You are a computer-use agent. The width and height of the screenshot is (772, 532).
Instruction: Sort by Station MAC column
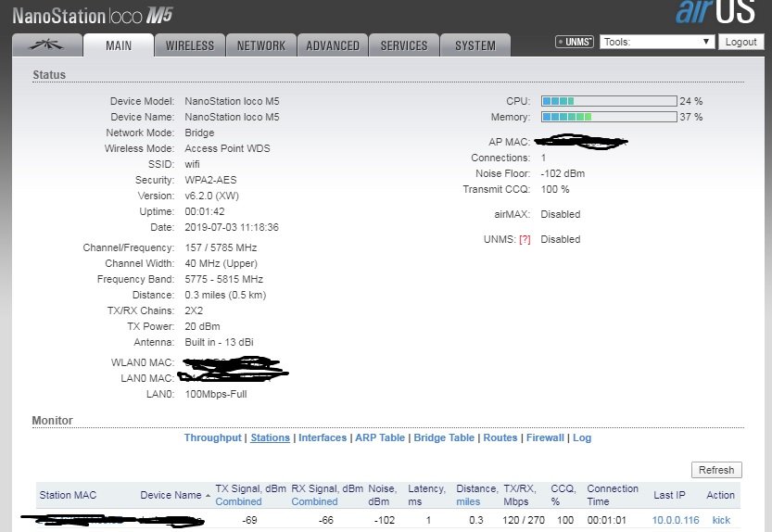[x=68, y=495]
